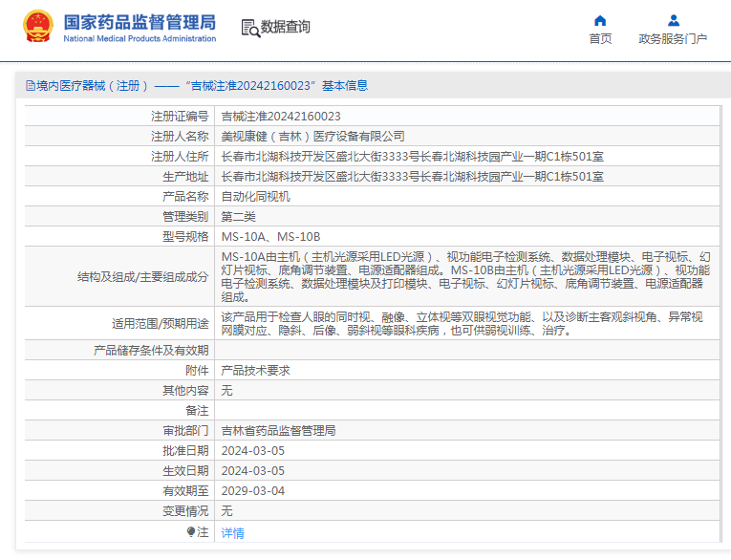Click the 批准日期 value 2024-03-05
731x560 pixels.
(x=252, y=450)
